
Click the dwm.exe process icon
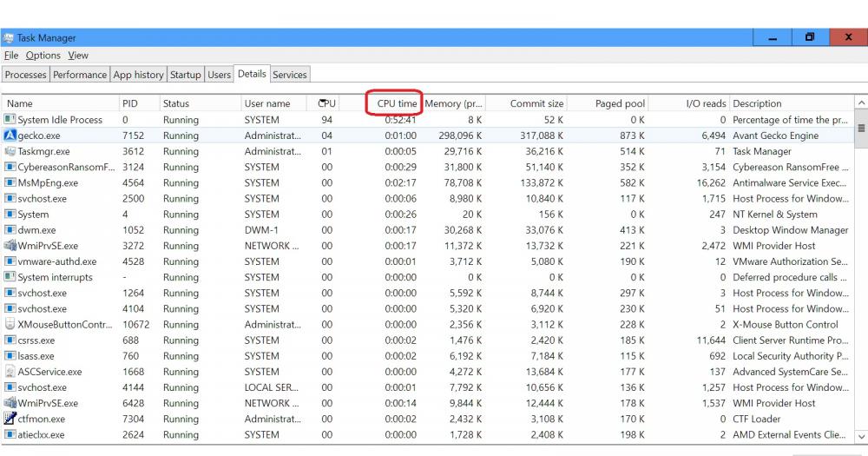click(x=10, y=229)
